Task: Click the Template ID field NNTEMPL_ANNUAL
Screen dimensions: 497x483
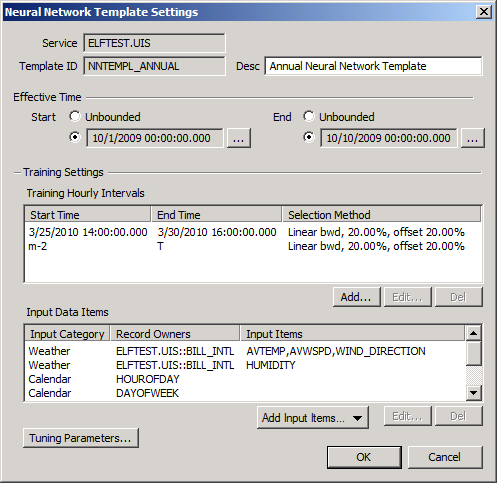Action: tap(154, 66)
